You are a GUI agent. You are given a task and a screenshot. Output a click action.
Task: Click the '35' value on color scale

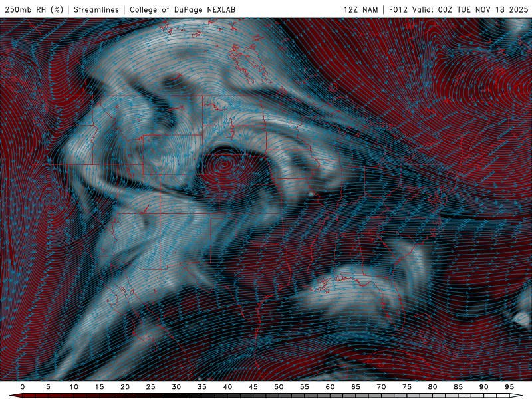pos(201,387)
